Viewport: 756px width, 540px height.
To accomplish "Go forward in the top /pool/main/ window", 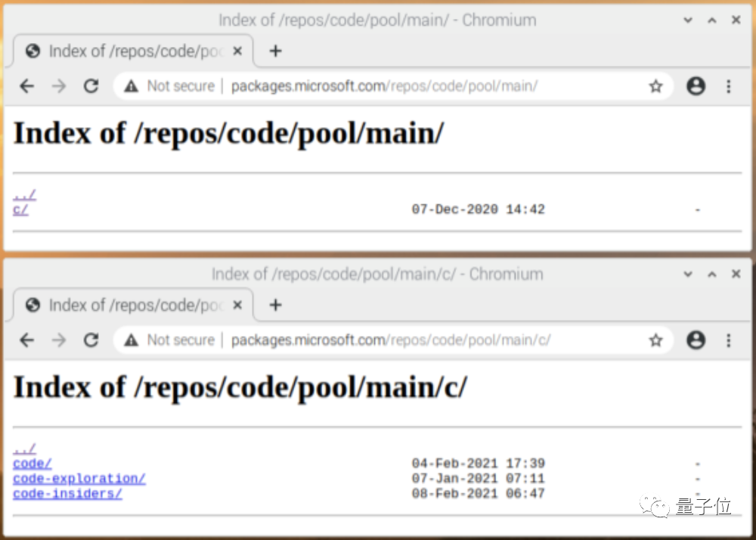I will coord(59,86).
